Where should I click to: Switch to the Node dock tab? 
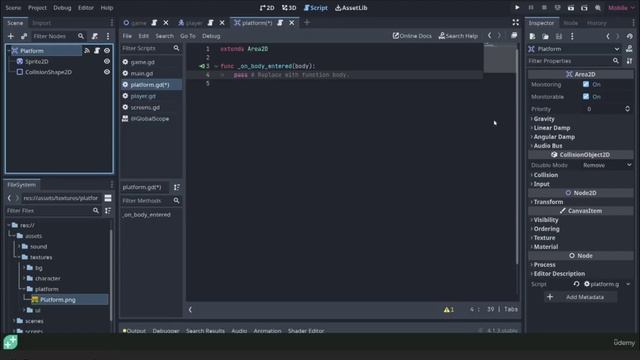tap(570, 23)
